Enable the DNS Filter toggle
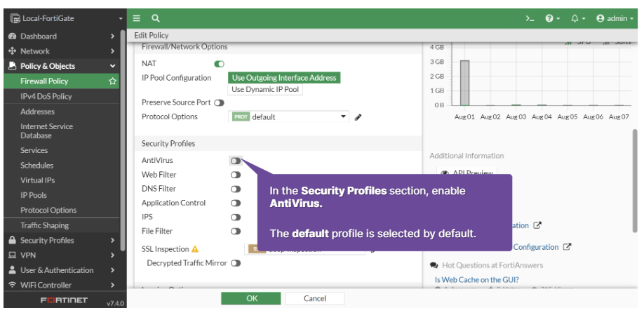 pos(235,189)
